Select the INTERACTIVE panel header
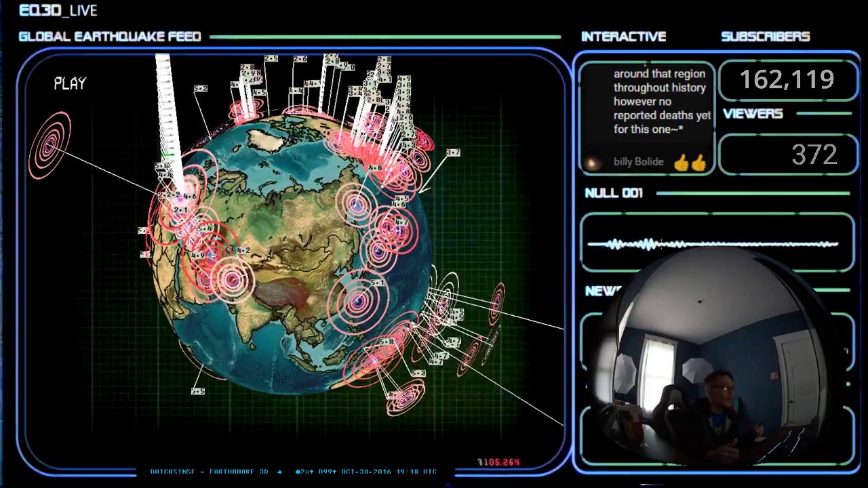The width and height of the screenshot is (868, 488). (x=623, y=37)
